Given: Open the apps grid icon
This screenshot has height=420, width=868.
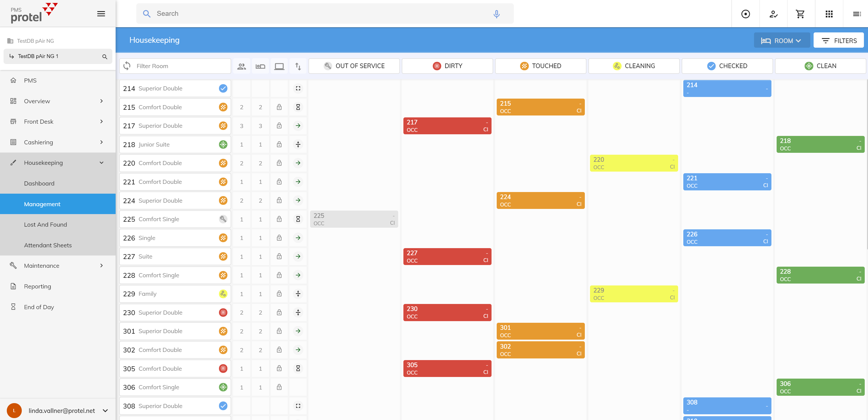Looking at the screenshot, I should 829,14.
